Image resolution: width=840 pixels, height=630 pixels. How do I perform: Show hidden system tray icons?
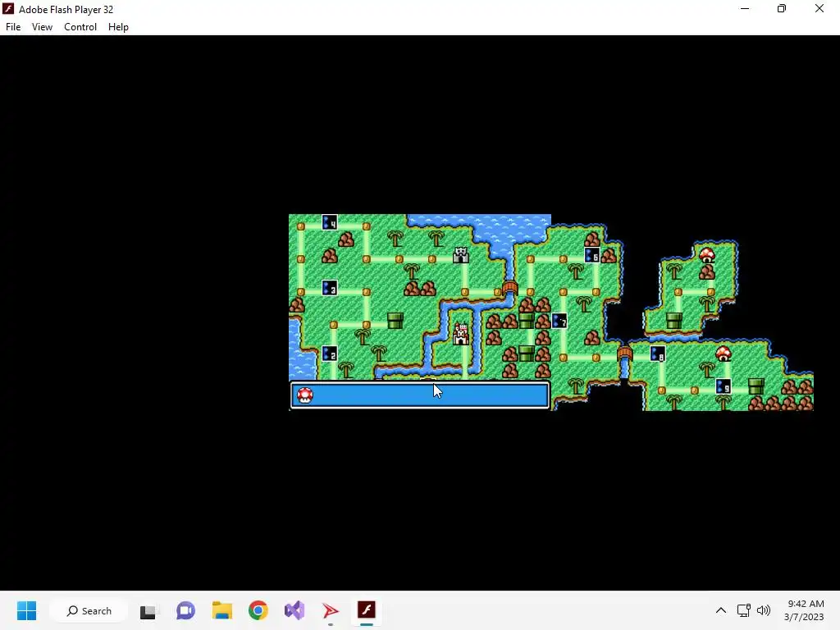pos(721,610)
